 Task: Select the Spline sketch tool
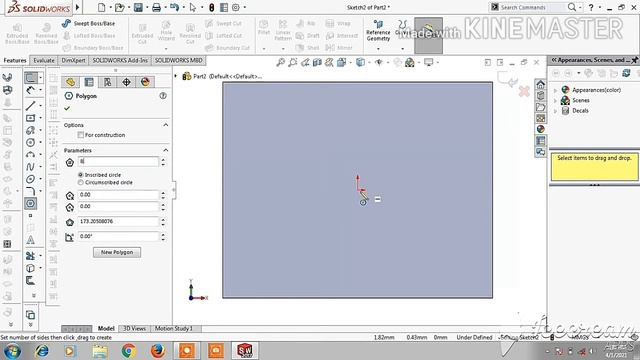click(x=31, y=167)
